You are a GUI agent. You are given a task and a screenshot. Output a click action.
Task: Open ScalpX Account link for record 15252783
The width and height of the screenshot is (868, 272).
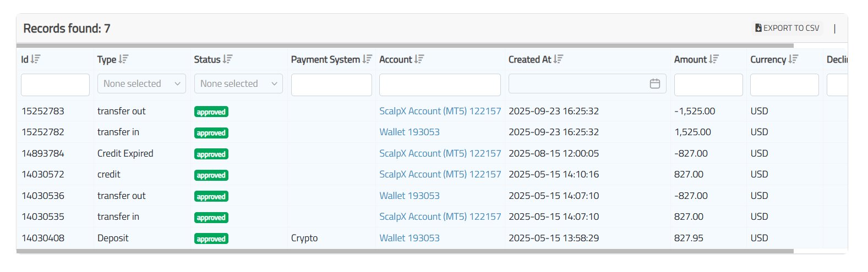(440, 111)
